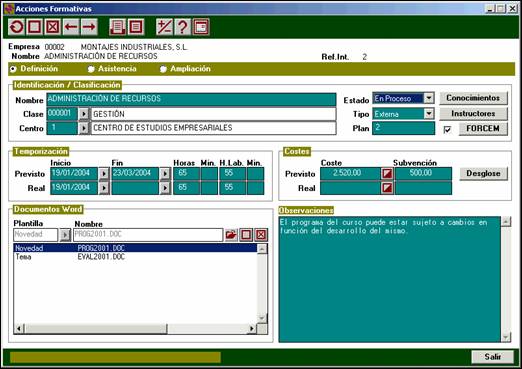The image size is (522, 369).
Task: Open help with question mark icon
Action: (x=182, y=27)
